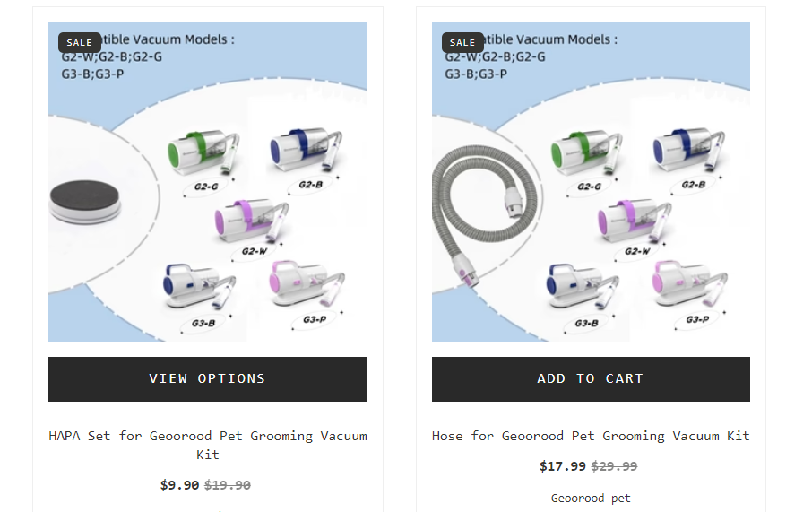Click the VIEW OPTIONS button

click(207, 378)
